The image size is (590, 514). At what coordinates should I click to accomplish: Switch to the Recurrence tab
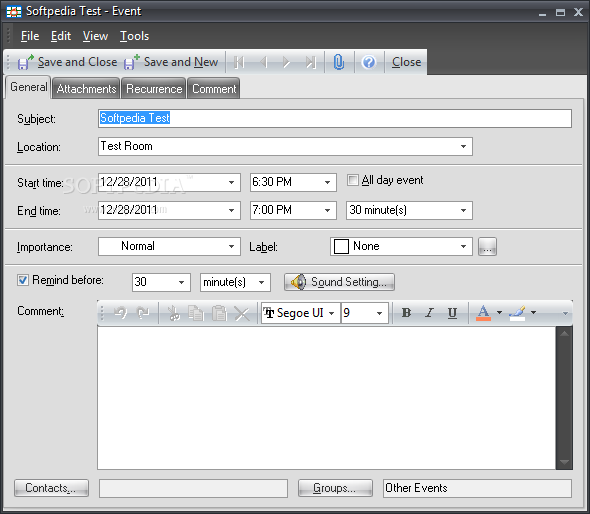click(x=154, y=89)
